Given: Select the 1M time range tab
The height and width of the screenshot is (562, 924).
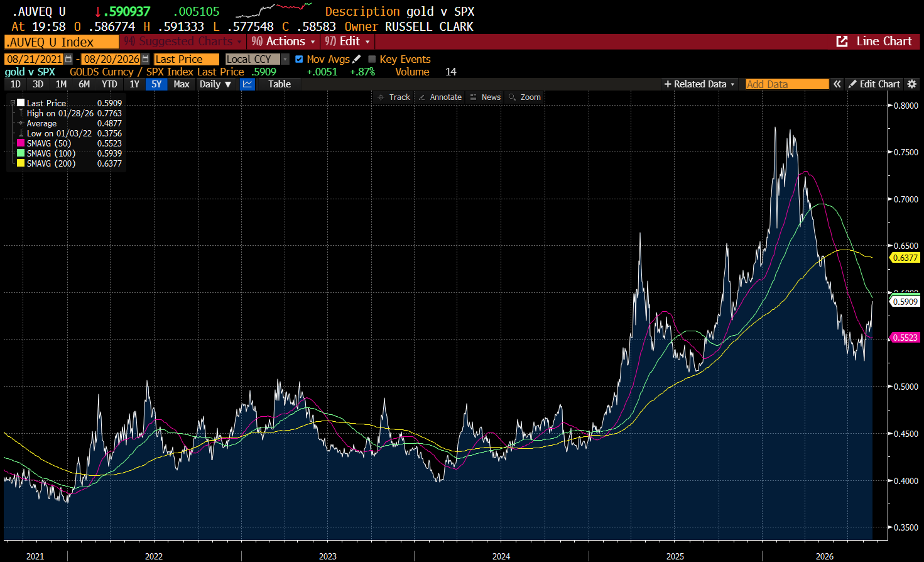Looking at the screenshot, I should pos(61,84).
